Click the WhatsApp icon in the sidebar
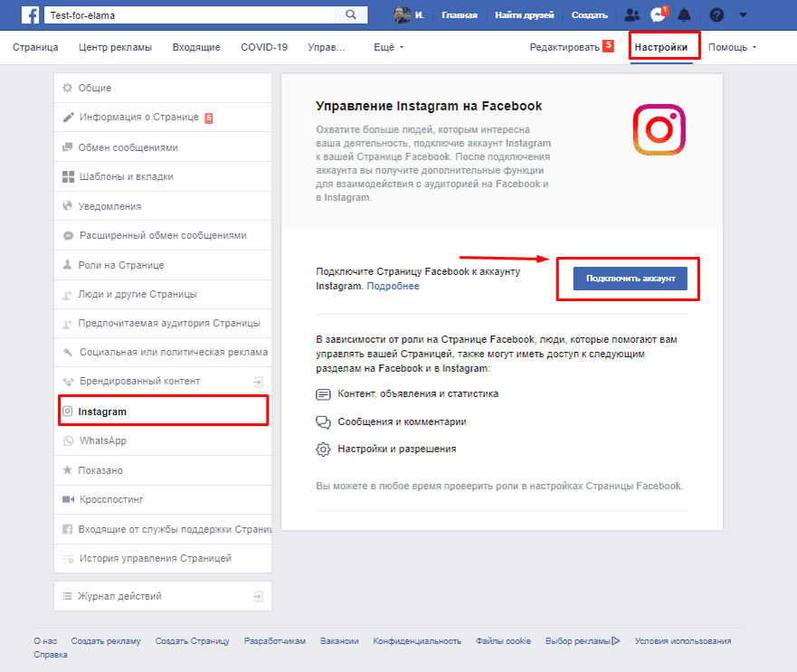This screenshot has height=672, width=797. (x=68, y=440)
